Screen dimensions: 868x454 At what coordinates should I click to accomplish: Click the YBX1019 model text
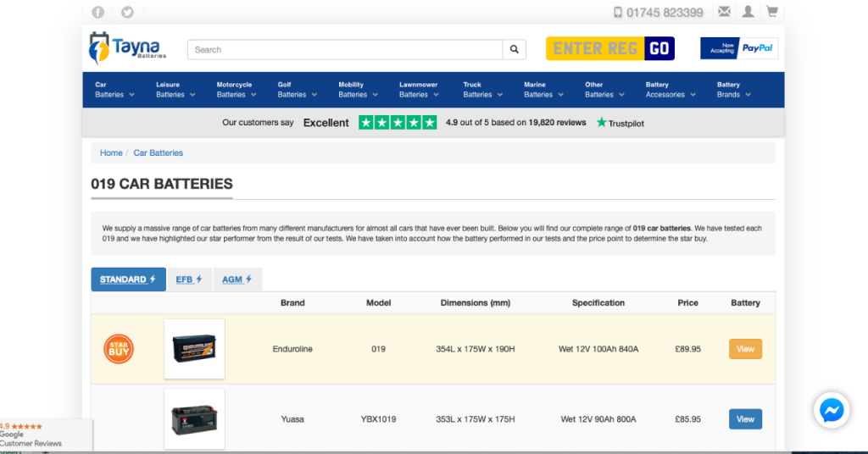click(x=378, y=419)
